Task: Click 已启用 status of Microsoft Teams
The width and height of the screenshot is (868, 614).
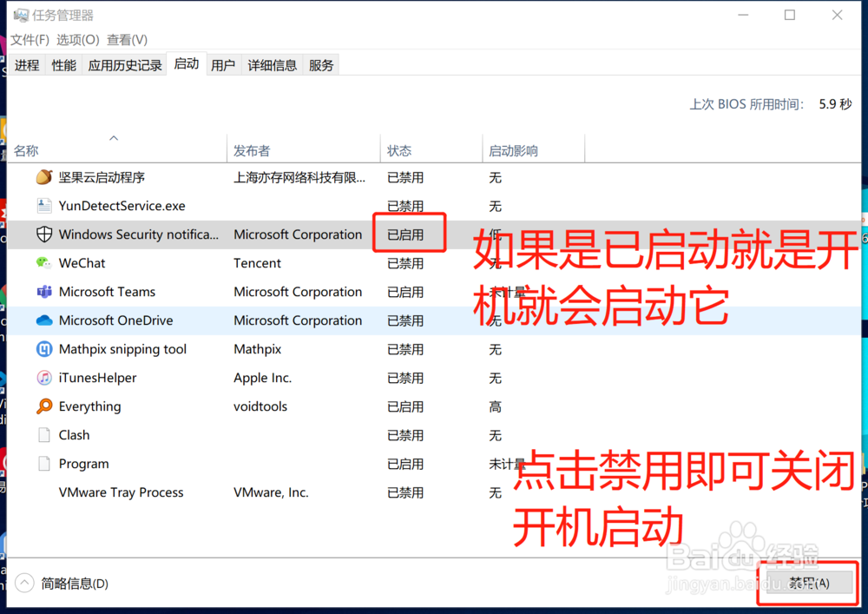Action: (x=405, y=292)
